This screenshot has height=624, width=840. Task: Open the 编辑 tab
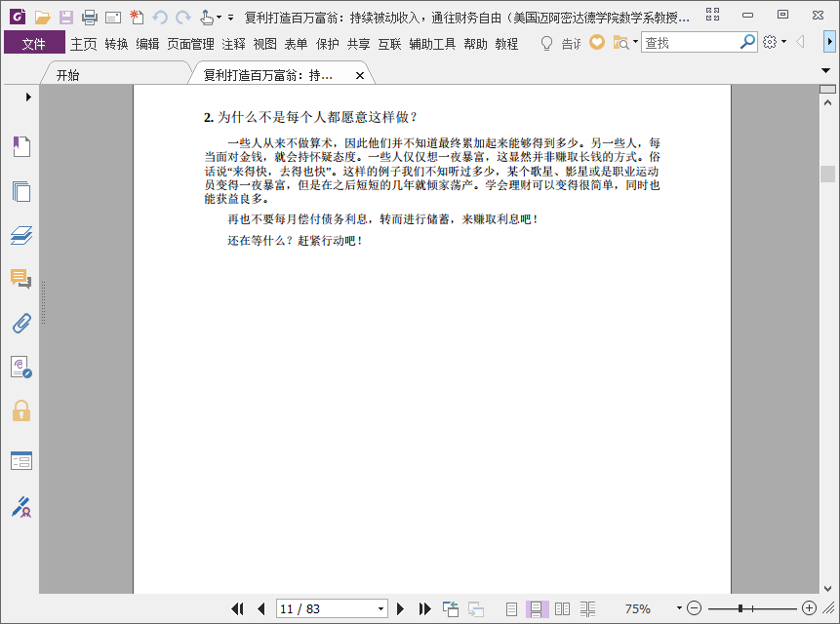coord(147,43)
